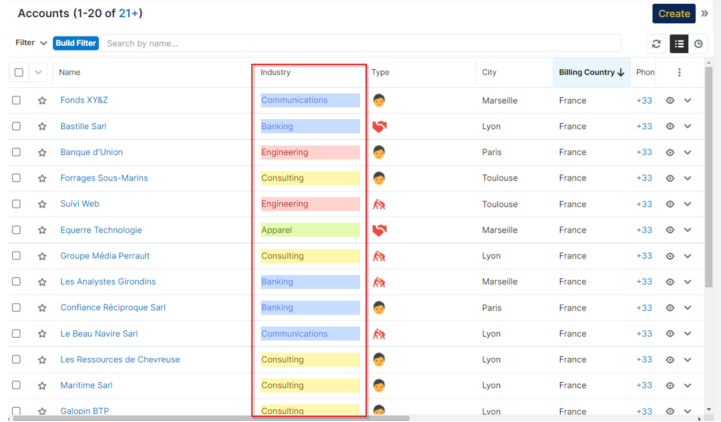721x422 pixels.
Task: Open recently viewed clock icon
Action: click(698, 44)
